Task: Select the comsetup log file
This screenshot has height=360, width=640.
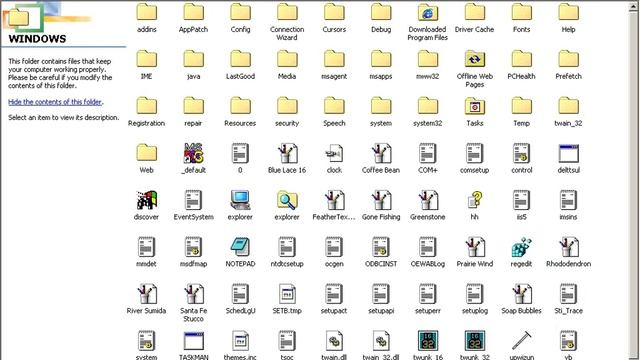Action: (474, 153)
